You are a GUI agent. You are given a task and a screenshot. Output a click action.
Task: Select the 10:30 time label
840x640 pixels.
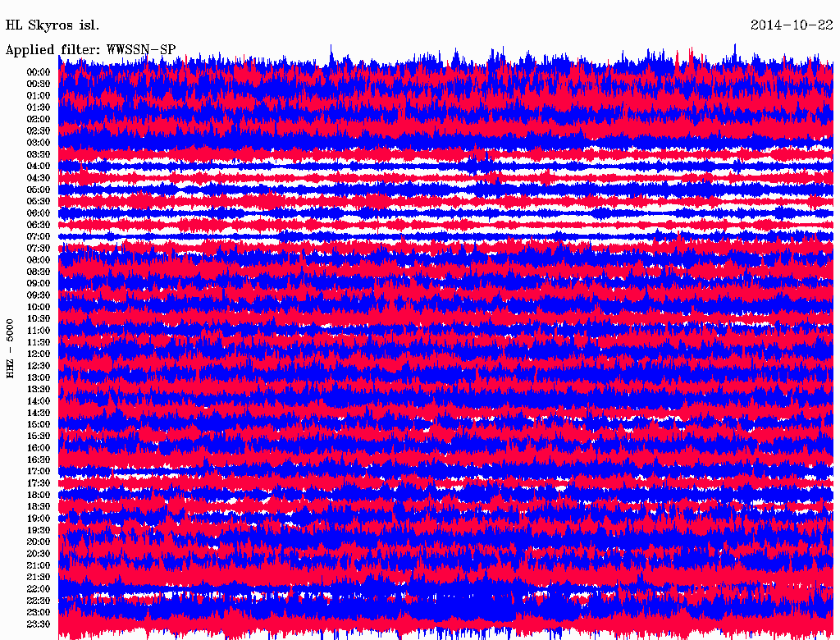pyautogui.click(x=38, y=319)
